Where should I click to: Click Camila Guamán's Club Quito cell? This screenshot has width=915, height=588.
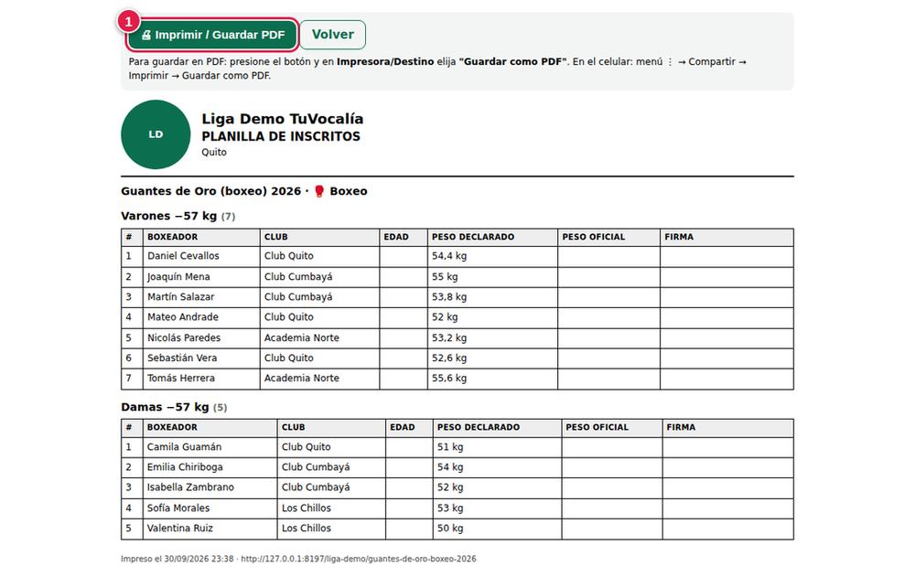pos(331,447)
